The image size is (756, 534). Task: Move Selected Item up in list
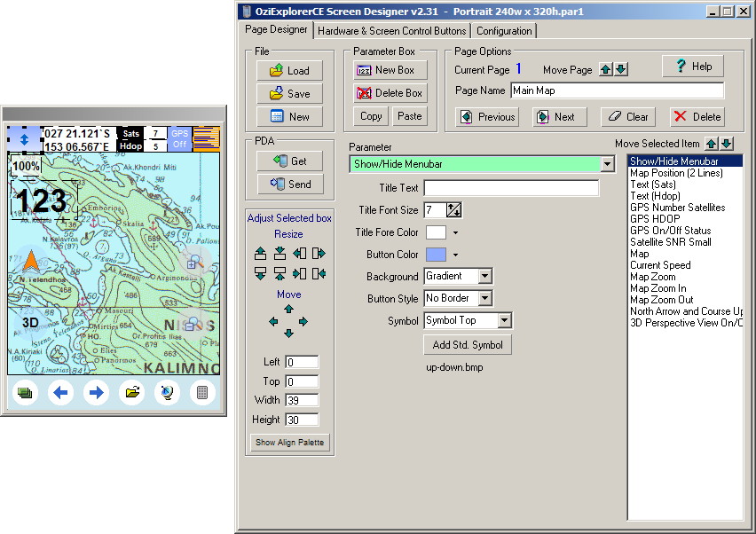point(711,143)
